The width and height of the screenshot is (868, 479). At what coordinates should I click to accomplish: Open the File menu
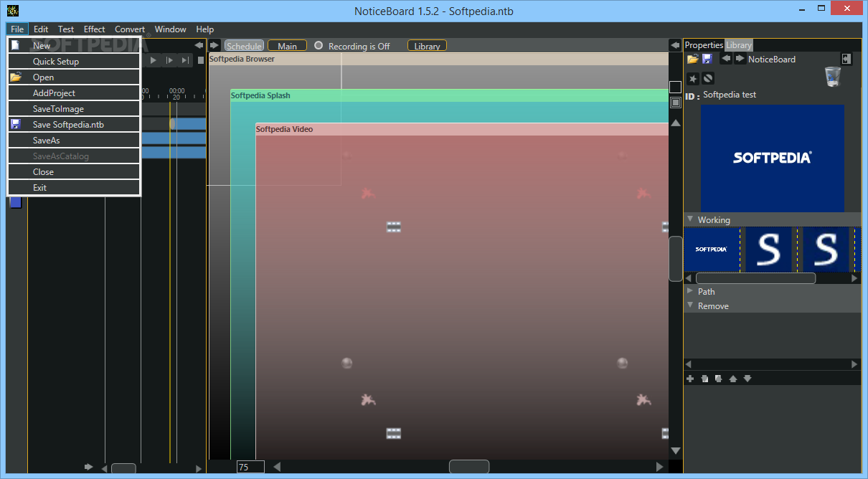[x=17, y=29]
